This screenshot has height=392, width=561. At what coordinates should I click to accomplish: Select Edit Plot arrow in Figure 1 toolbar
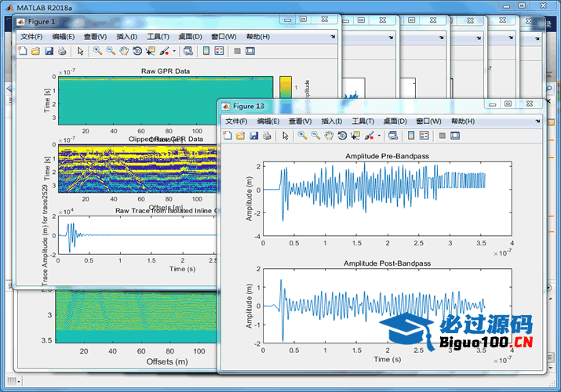80,51
